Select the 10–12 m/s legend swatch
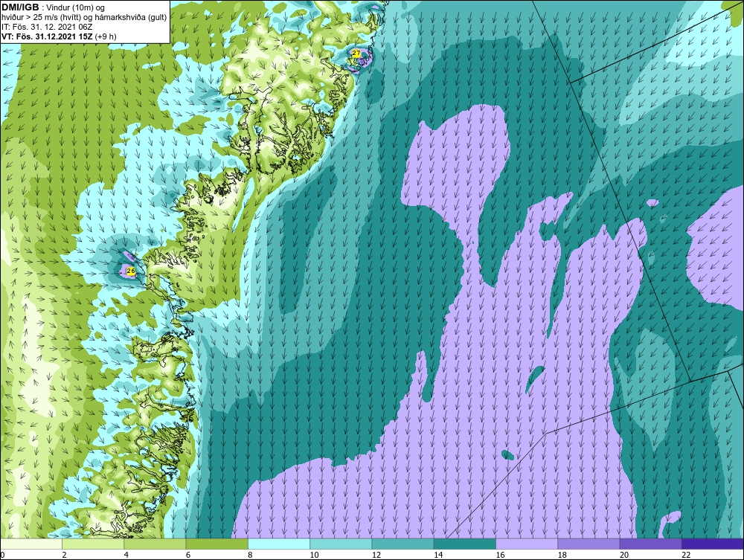744x560 pixels. (341, 544)
